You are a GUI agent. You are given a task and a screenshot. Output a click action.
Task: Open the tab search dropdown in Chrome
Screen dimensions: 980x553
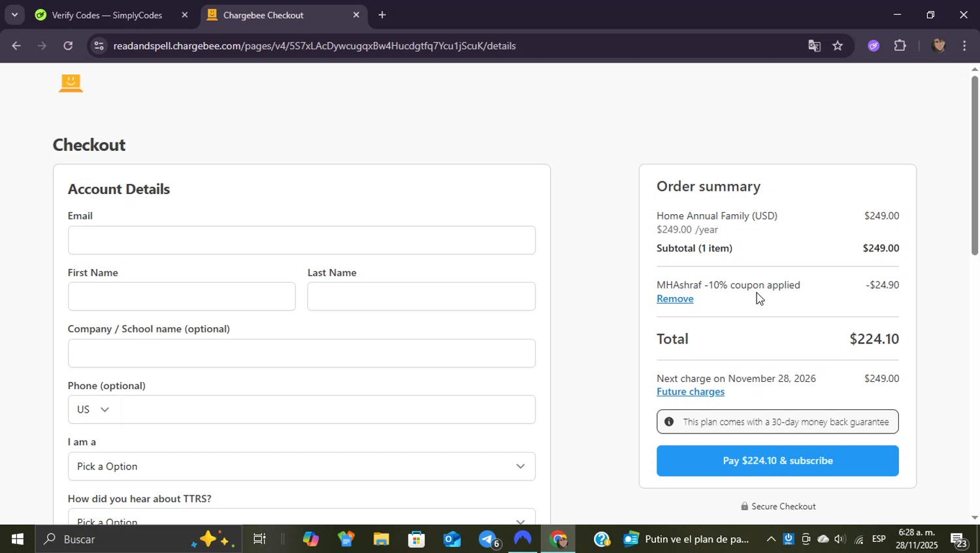(14, 14)
